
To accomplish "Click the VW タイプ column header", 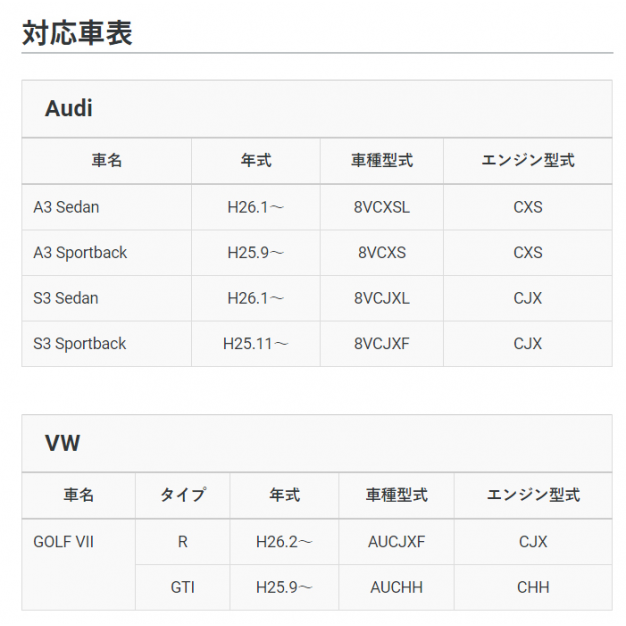I will 183,495.
